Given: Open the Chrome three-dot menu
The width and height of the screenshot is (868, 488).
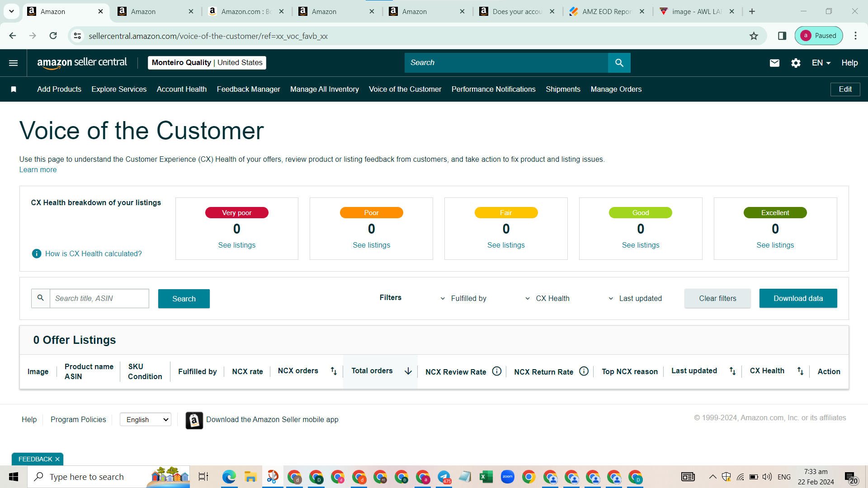Looking at the screenshot, I should [x=855, y=36].
